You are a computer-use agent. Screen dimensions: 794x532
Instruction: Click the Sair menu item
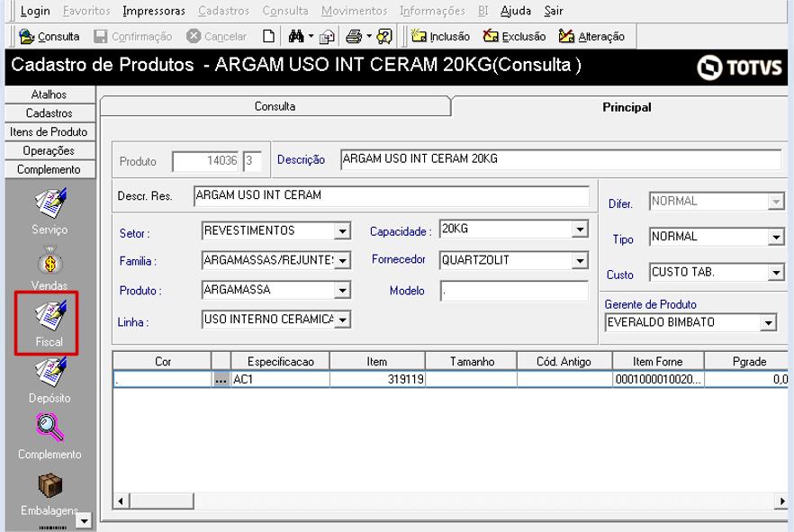[x=554, y=11]
